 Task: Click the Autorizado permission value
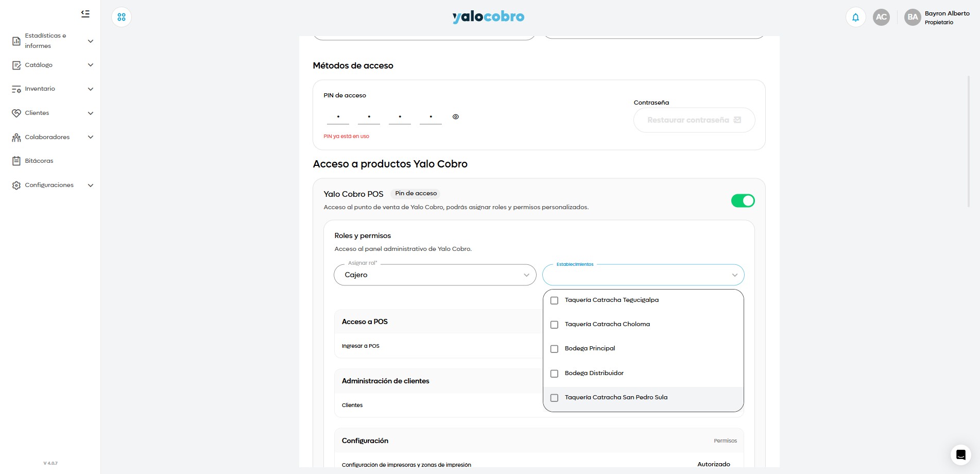tap(714, 464)
